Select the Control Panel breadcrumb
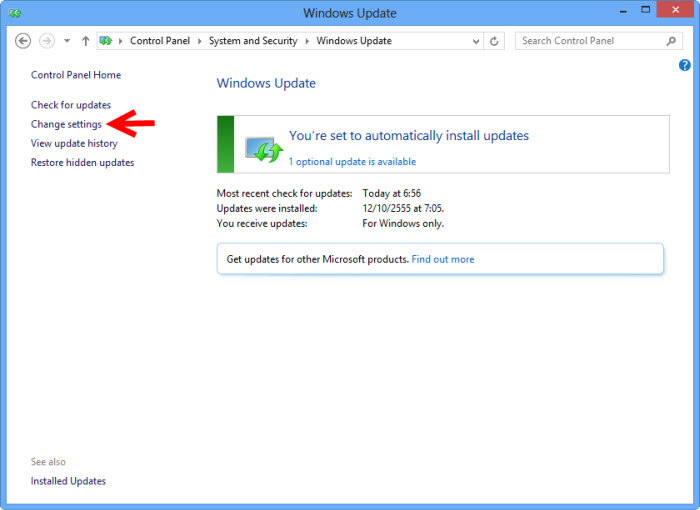Image resolution: width=700 pixels, height=510 pixels. (160, 41)
